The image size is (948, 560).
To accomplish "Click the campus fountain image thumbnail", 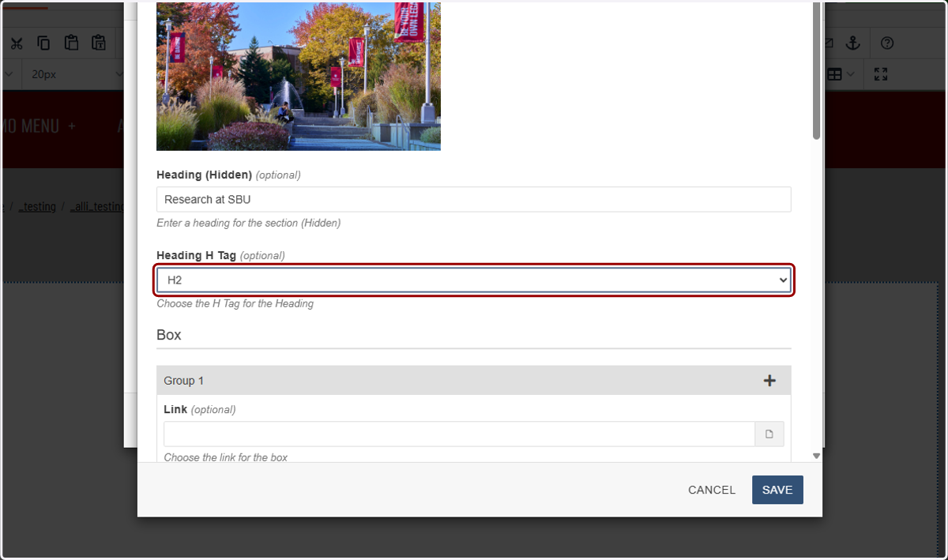I will coord(299,77).
